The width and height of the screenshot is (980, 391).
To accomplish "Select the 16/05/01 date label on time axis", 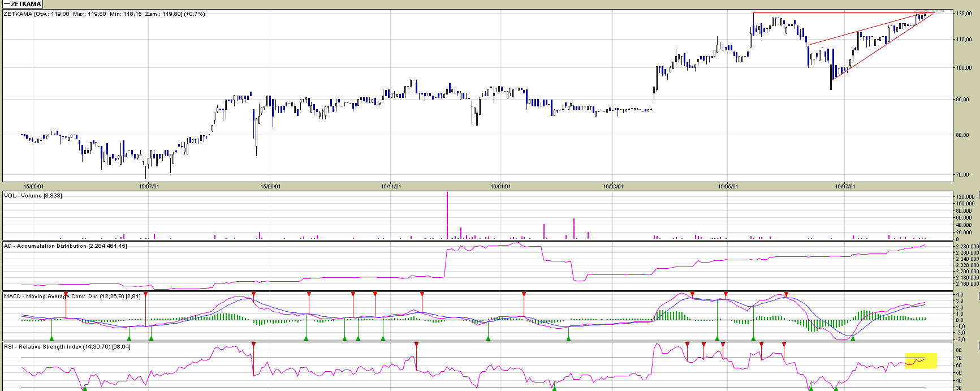I will 728,186.
